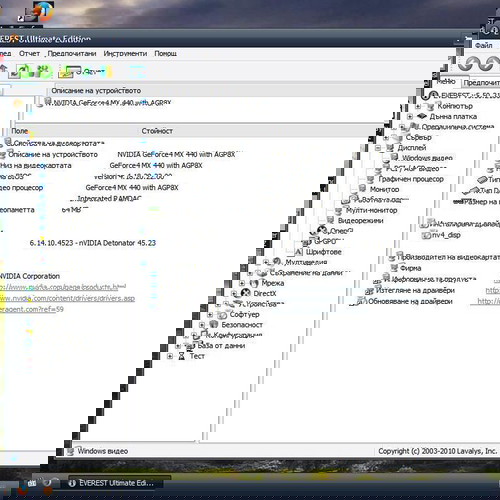The height and width of the screenshot is (500, 500).
Task: Click the nv4_disp driver icon
Action: point(426,235)
